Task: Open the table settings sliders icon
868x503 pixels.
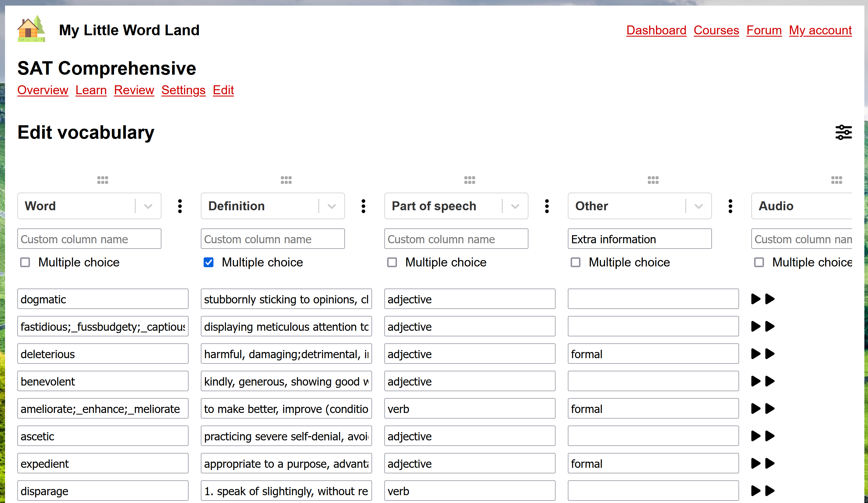Action: click(844, 132)
